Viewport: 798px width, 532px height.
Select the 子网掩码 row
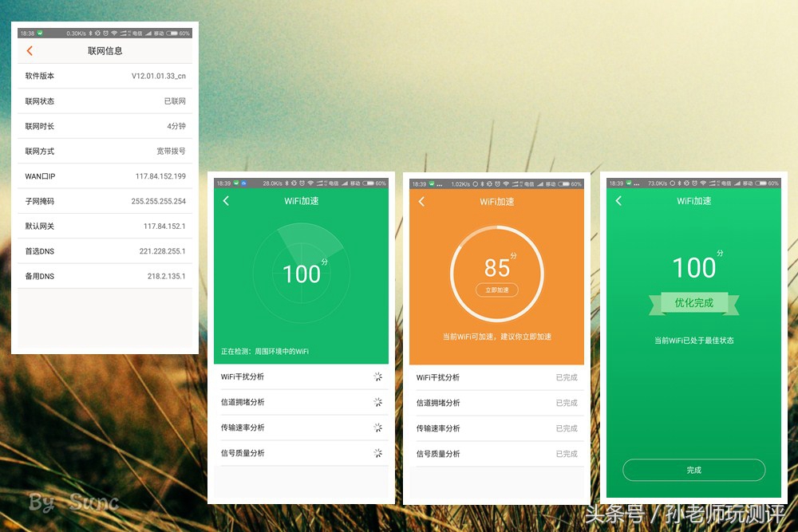[105, 201]
